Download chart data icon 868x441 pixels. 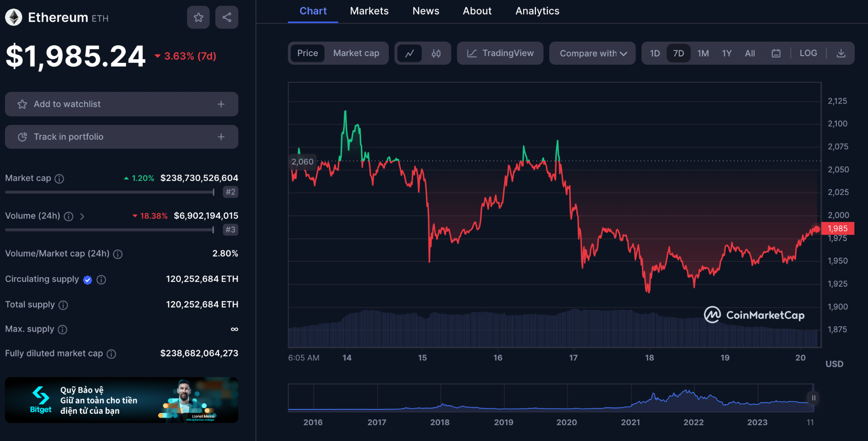pos(841,53)
